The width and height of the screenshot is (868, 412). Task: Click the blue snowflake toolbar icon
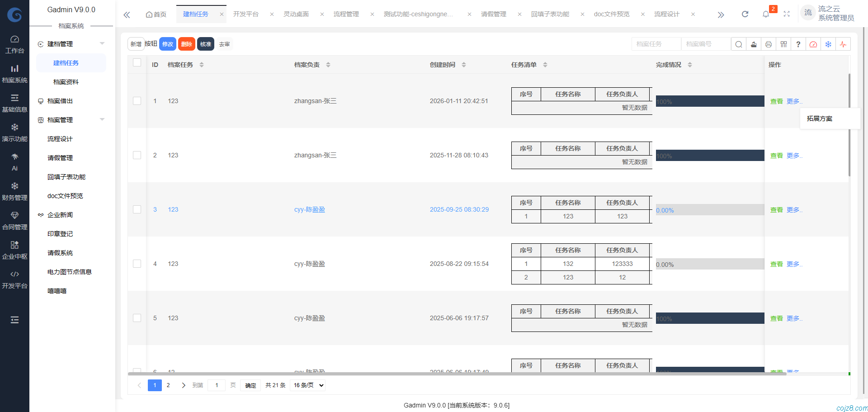pyautogui.click(x=828, y=44)
